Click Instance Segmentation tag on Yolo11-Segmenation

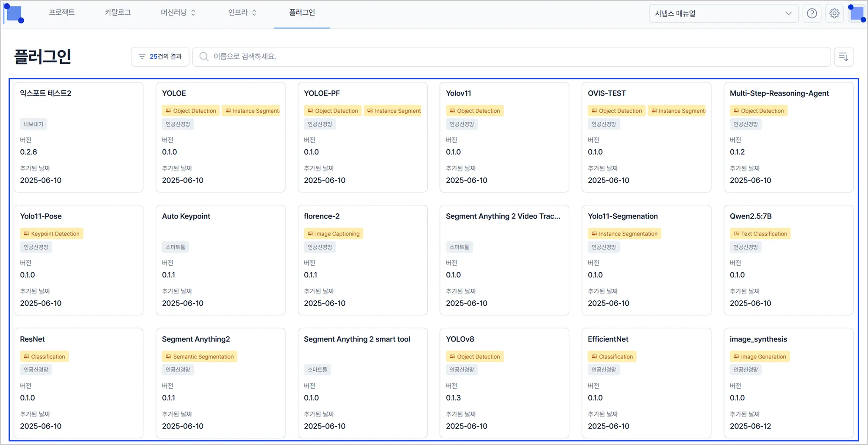click(x=624, y=234)
